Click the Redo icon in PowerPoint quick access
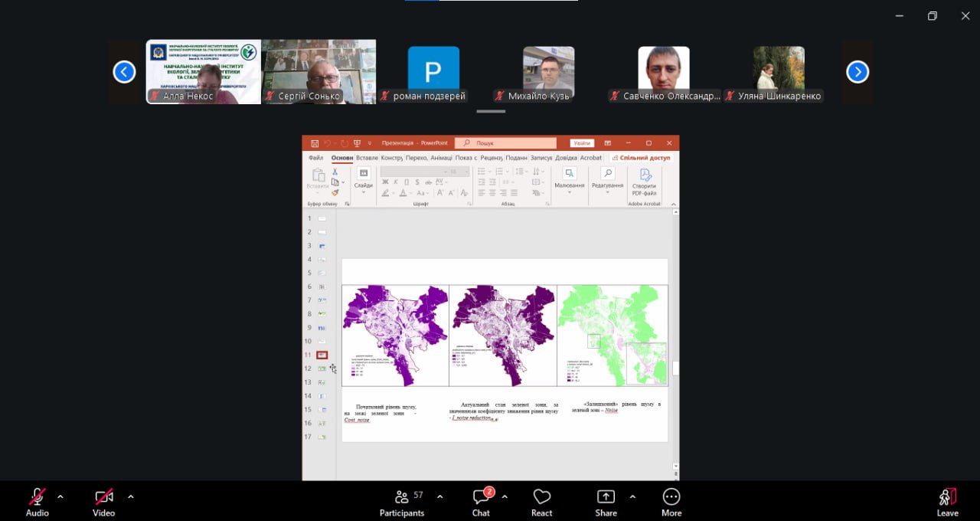 [x=345, y=143]
